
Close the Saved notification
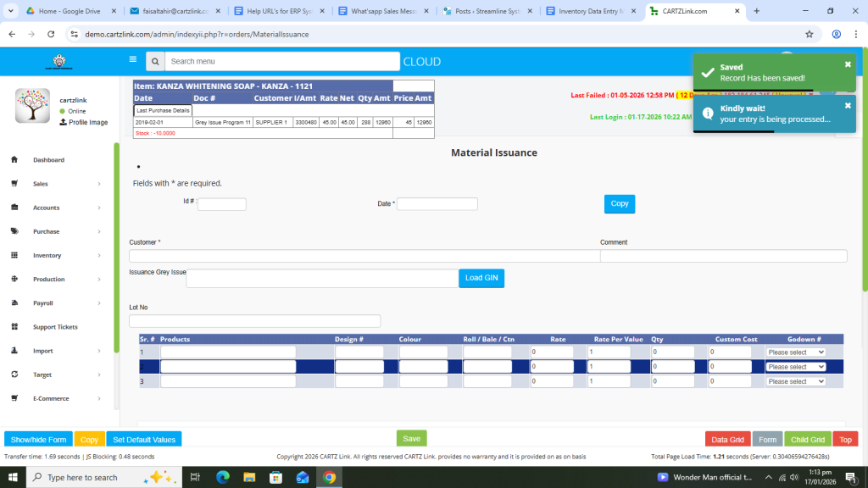tap(848, 64)
